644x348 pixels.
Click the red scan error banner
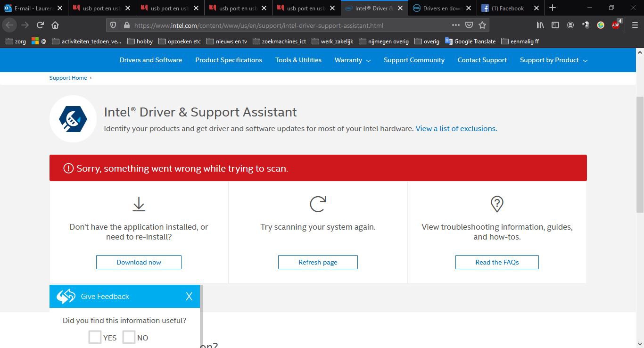click(x=318, y=168)
